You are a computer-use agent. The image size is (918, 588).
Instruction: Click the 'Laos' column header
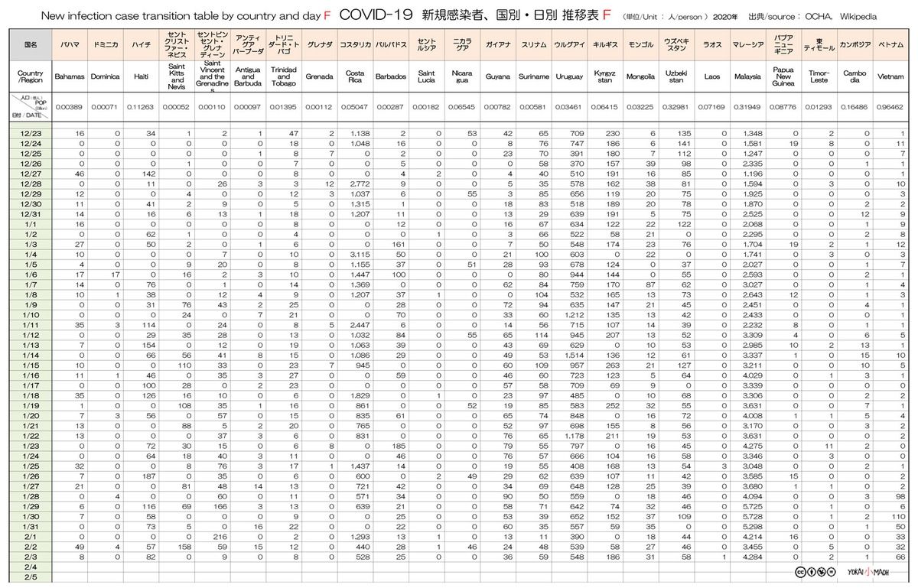click(711, 76)
